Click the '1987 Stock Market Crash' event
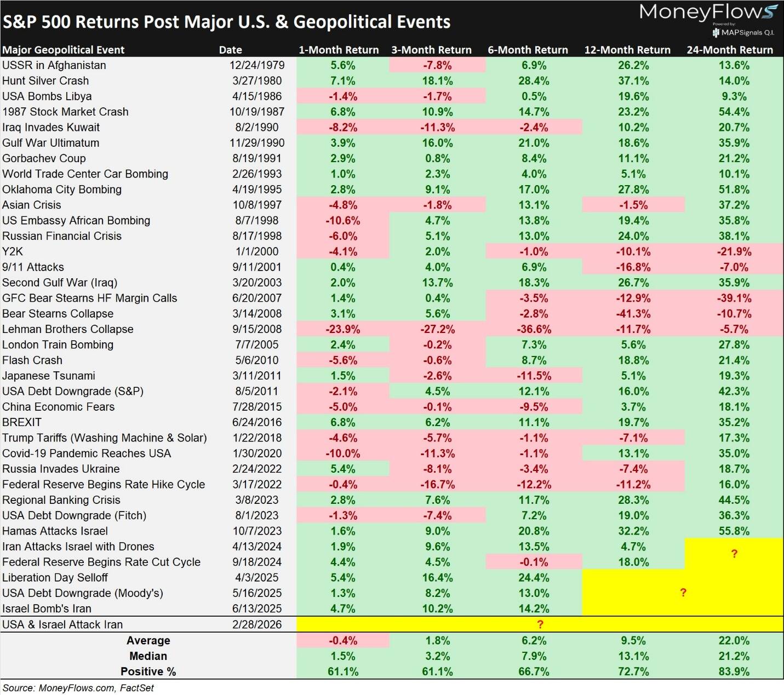 (65, 112)
